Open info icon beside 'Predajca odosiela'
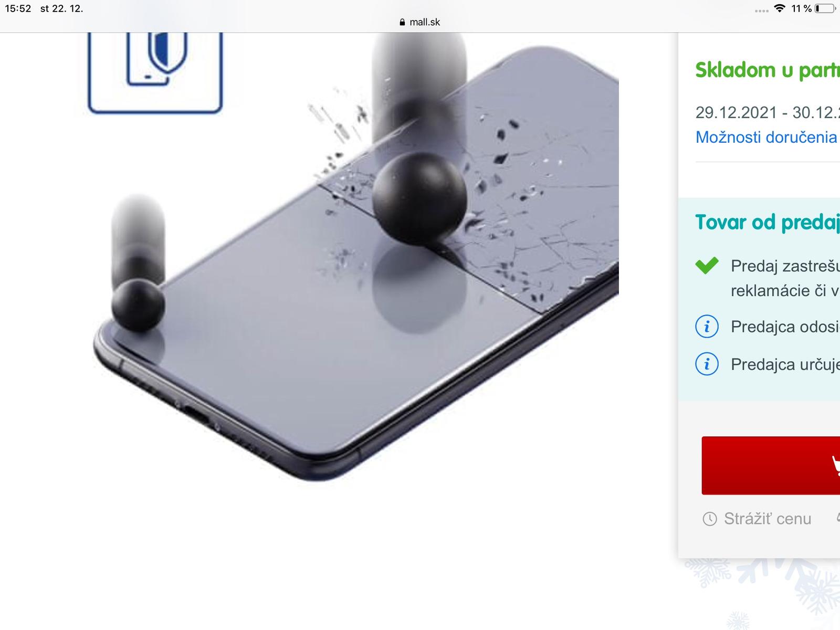Screen dimensions: 840x630 [x=707, y=327]
